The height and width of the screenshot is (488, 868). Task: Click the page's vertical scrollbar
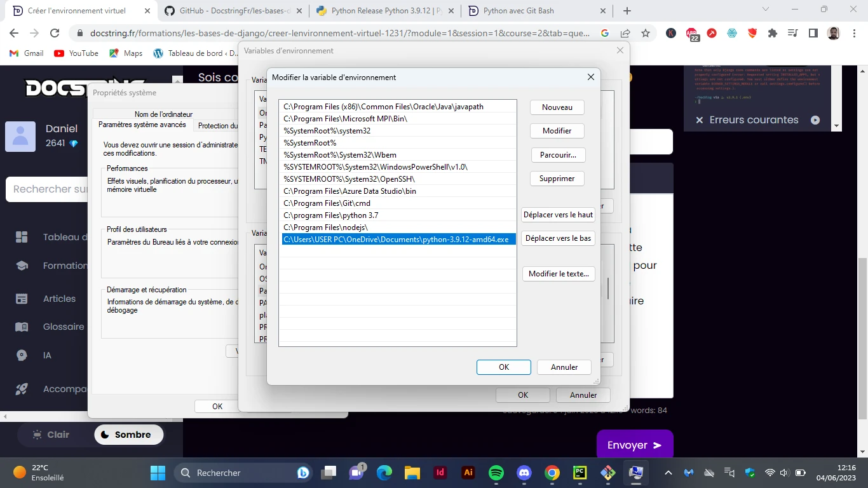tap(862, 337)
